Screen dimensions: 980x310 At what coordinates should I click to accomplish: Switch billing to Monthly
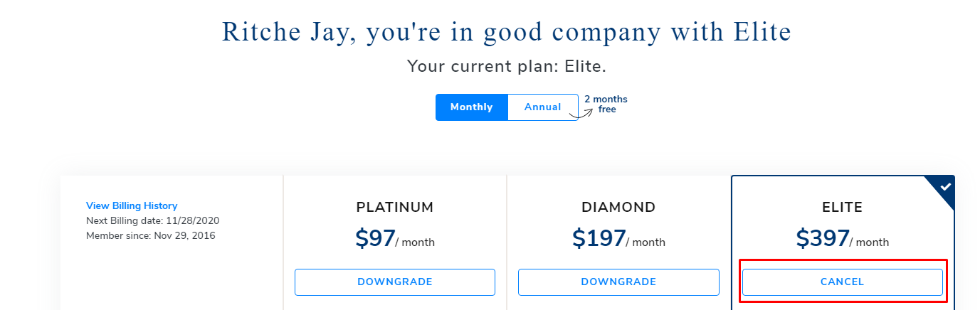[x=472, y=107]
